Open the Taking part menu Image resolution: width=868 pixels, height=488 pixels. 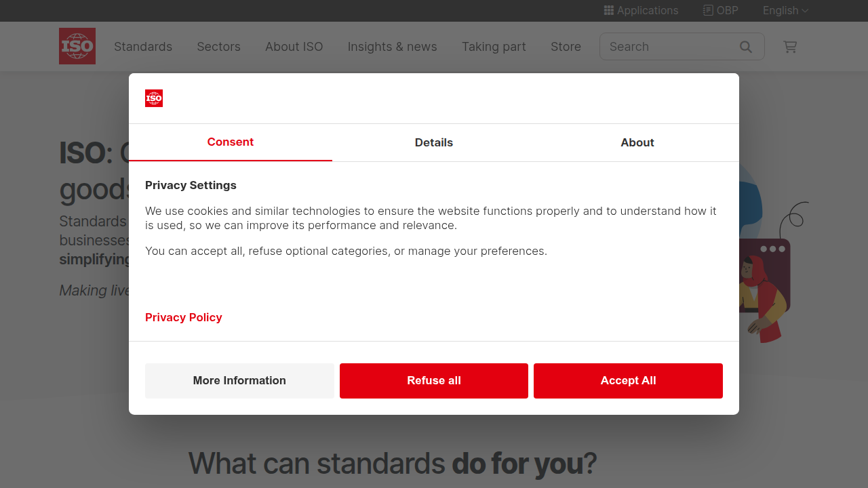(x=494, y=47)
